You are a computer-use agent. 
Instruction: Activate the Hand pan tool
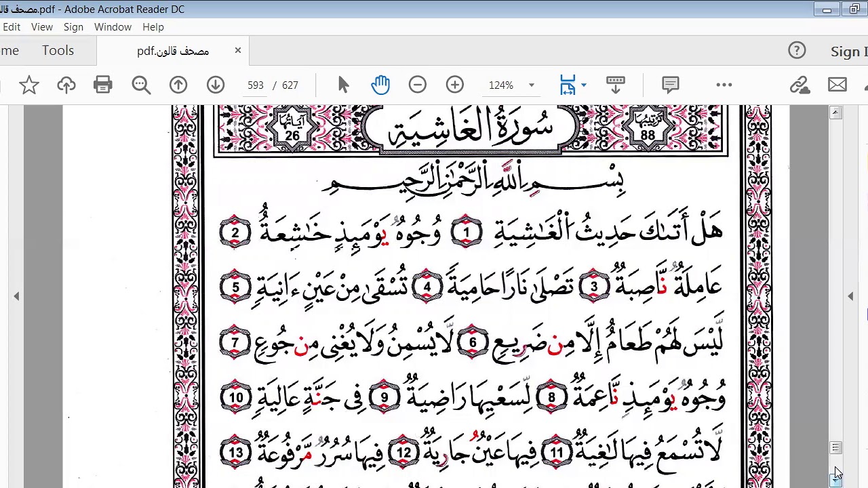coord(380,85)
